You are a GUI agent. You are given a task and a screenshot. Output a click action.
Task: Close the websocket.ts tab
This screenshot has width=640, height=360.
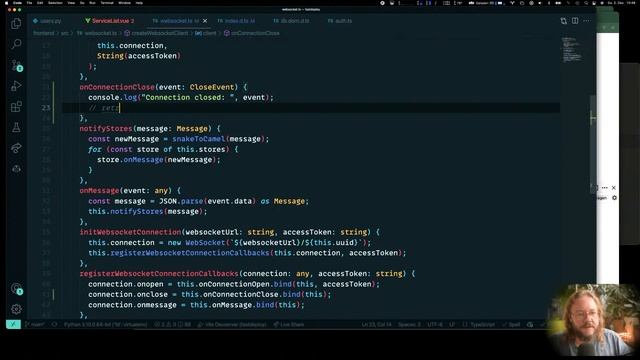pos(205,21)
